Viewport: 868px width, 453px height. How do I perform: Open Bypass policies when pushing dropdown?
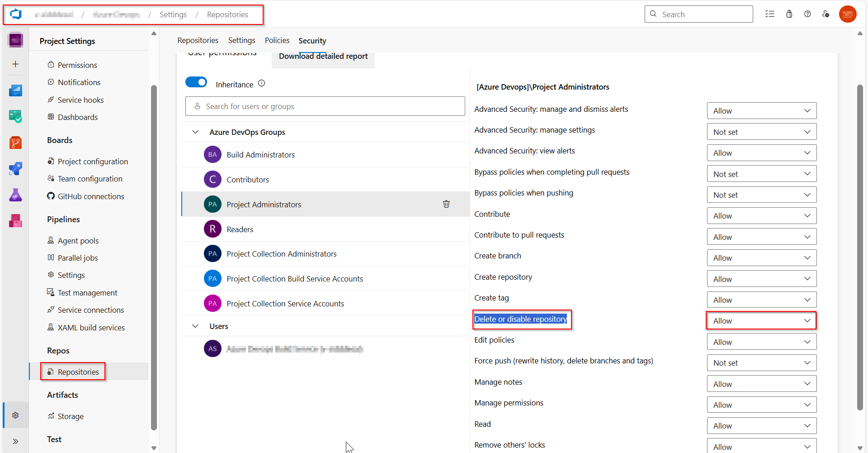pyautogui.click(x=762, y=195)
